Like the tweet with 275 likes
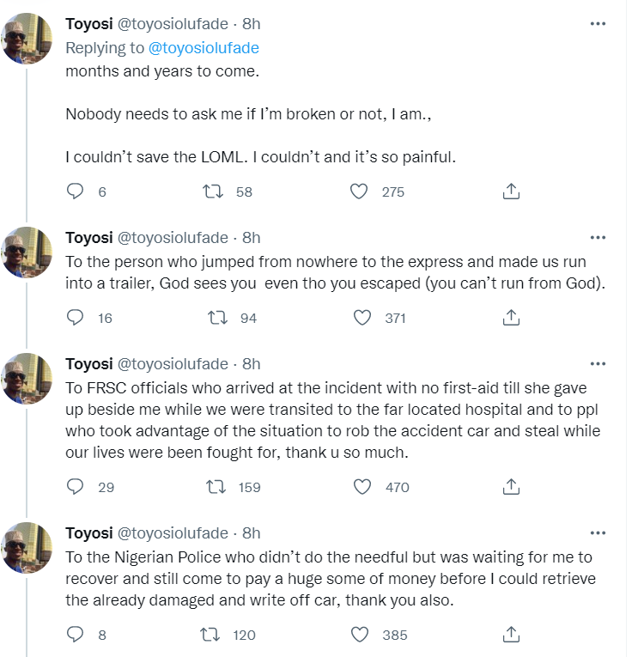 pyautogui.click(x=361, y=192)
